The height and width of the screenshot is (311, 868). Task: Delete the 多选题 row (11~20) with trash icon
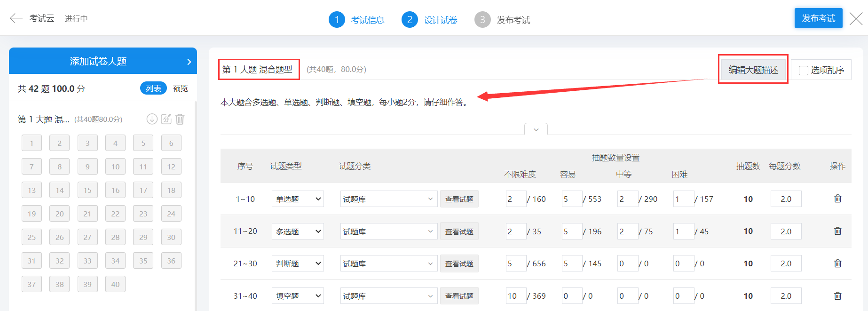pos(837,231)
